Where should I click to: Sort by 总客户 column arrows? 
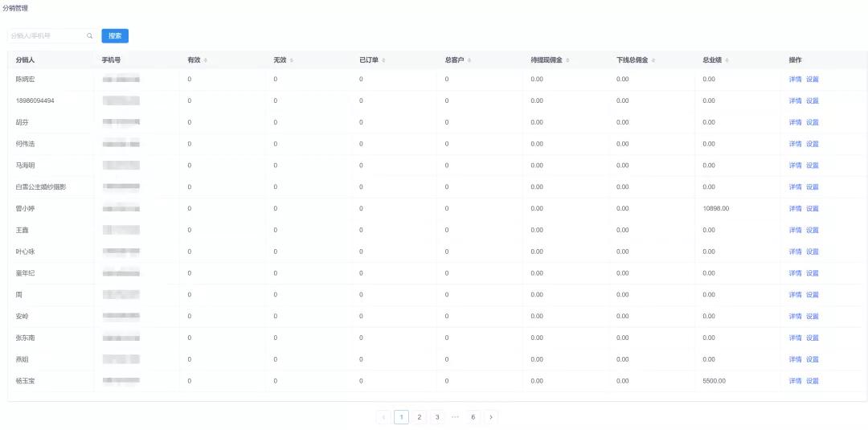tap(469, 60)
